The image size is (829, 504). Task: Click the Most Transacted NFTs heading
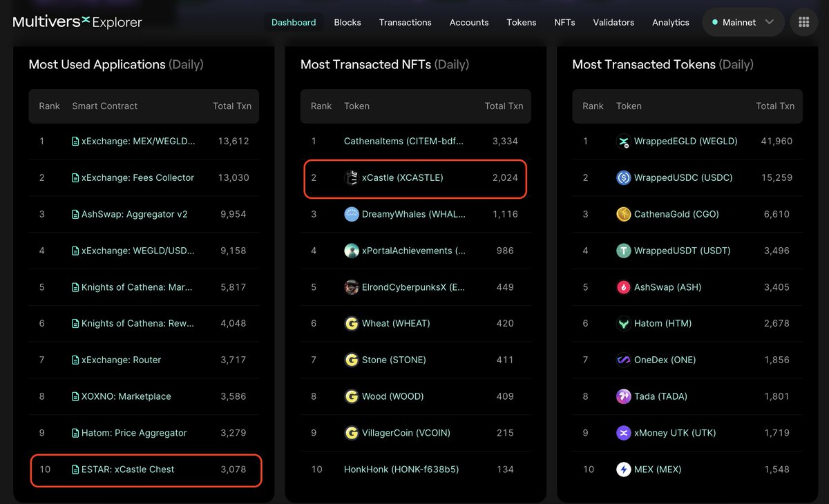point(385,64)
